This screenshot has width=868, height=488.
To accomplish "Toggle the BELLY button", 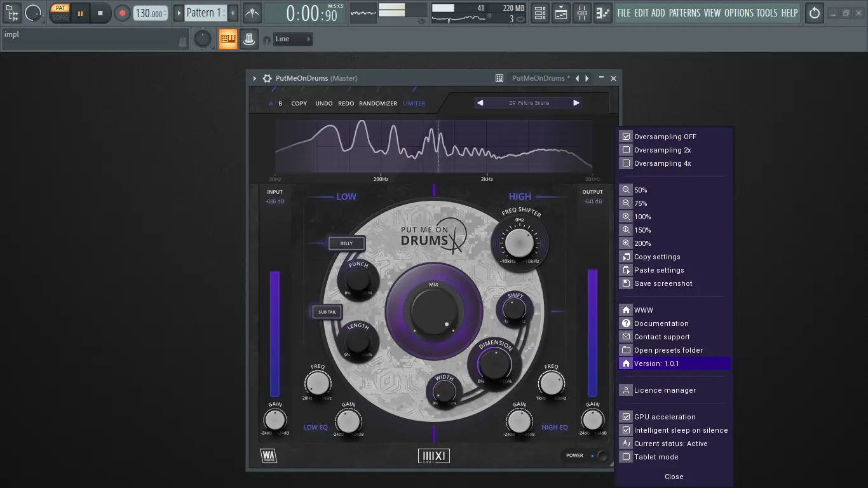I will pyautogui.click(x=346, y=243).
